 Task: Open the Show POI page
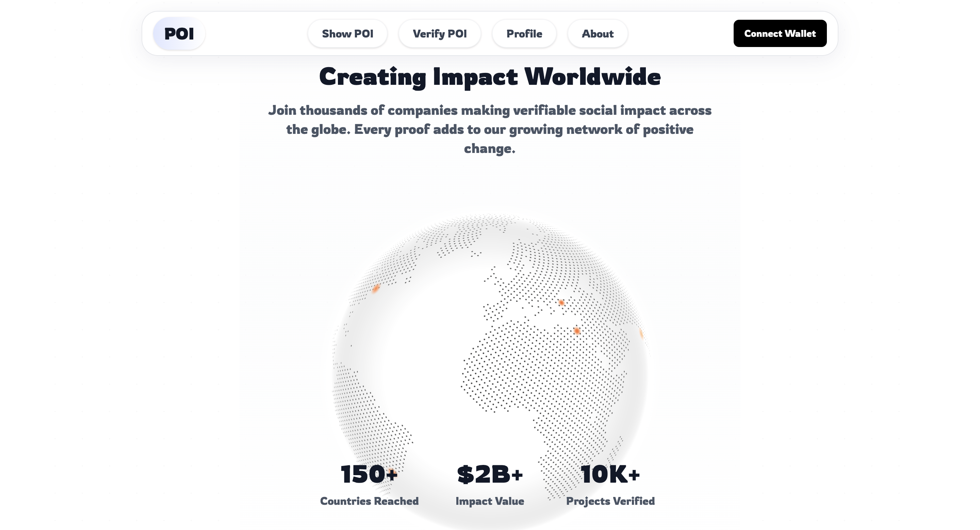point(347,33)
